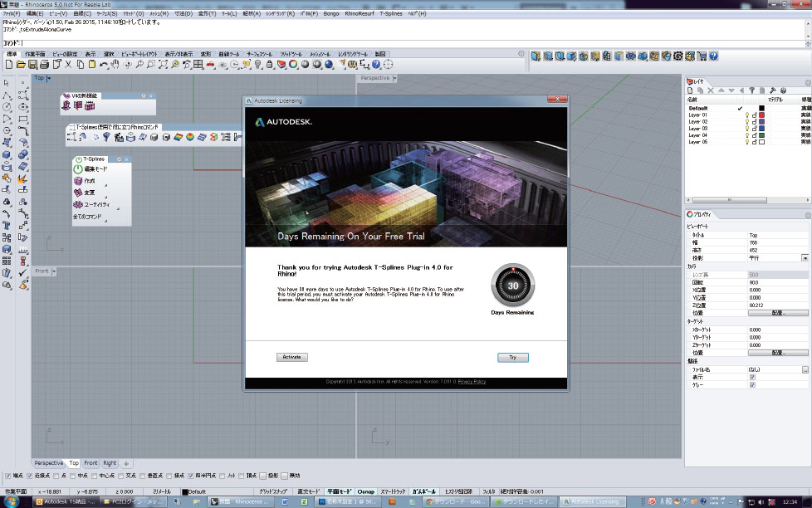
Task: Click the shopping cart icon in plugin toolbar
Action: pos(702,56)
